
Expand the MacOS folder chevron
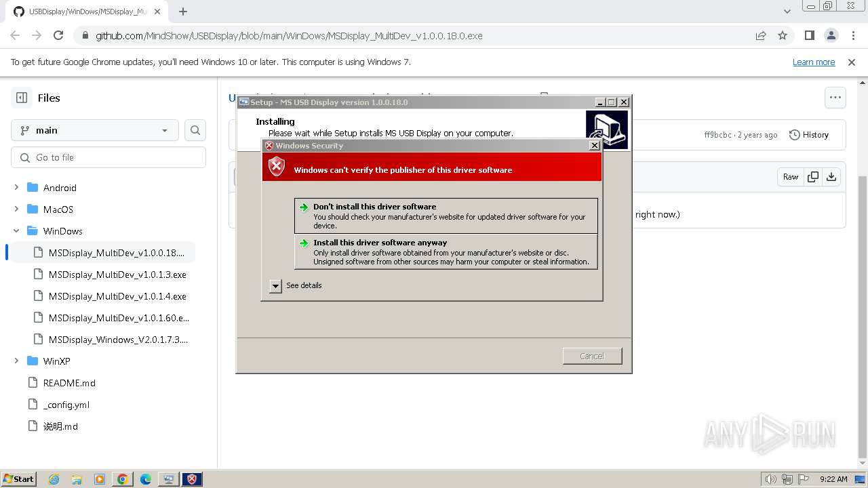pyautogui.click(x=16, y=209)
